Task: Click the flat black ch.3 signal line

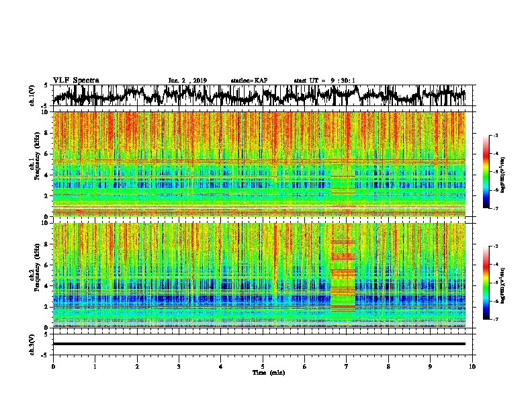Action: coord(259,344)
